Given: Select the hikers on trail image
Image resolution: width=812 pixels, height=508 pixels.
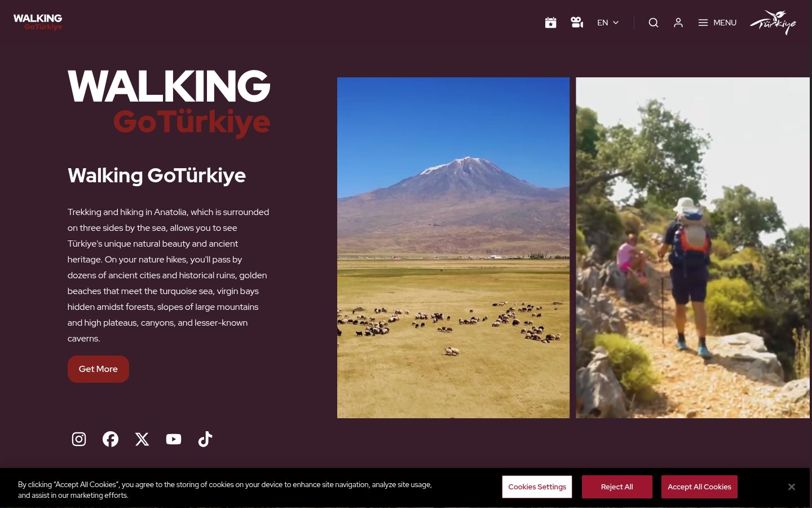Looking at the screenshot, I should point(692,248).
